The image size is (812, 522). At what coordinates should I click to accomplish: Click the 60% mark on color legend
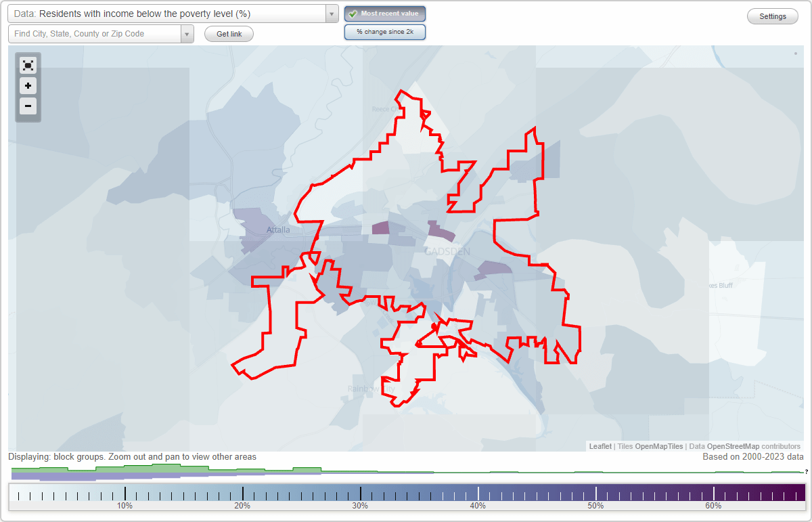[714, 494]
